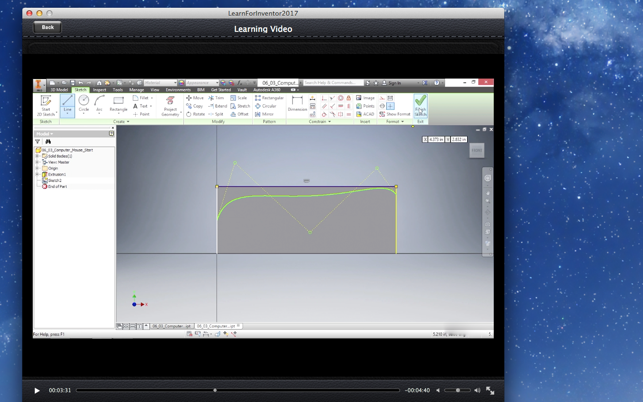Click the Show Format toggle
643x402 pixels.
[394, 114]
